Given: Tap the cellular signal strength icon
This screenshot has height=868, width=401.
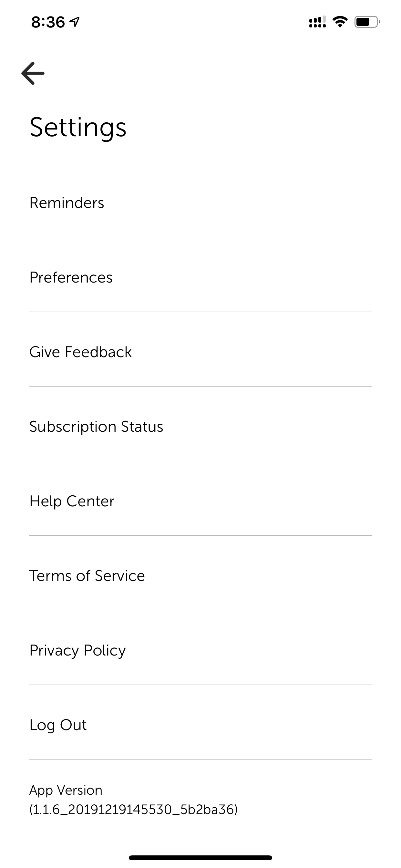Looking at the screenshot, I should coord(317,22).
